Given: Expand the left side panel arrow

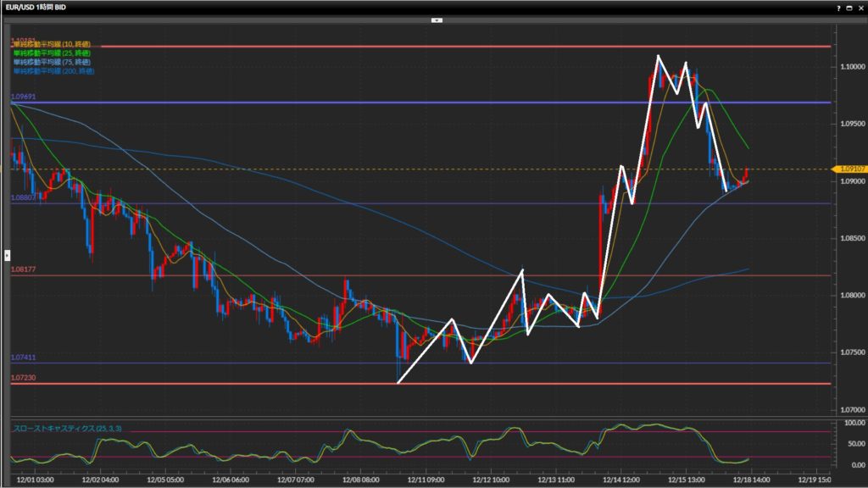Looking at the screenshot, I should point(8,254).
